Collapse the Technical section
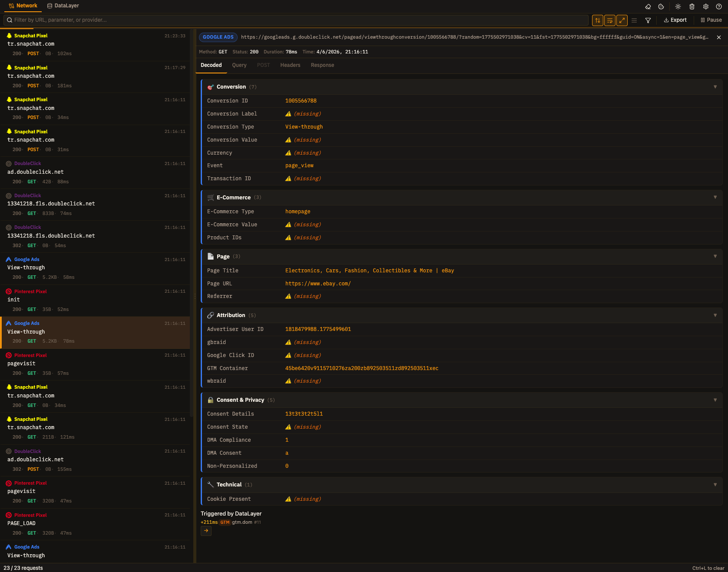 click(x=715, y=485)
